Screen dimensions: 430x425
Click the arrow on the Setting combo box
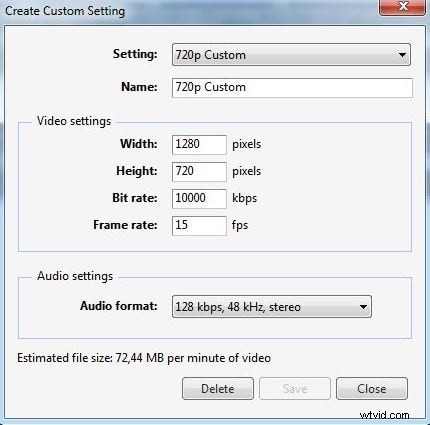point(402,54)
